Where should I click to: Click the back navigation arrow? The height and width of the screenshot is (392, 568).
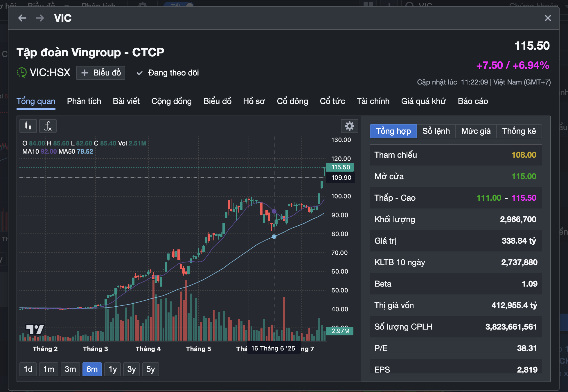pos(22,18)
